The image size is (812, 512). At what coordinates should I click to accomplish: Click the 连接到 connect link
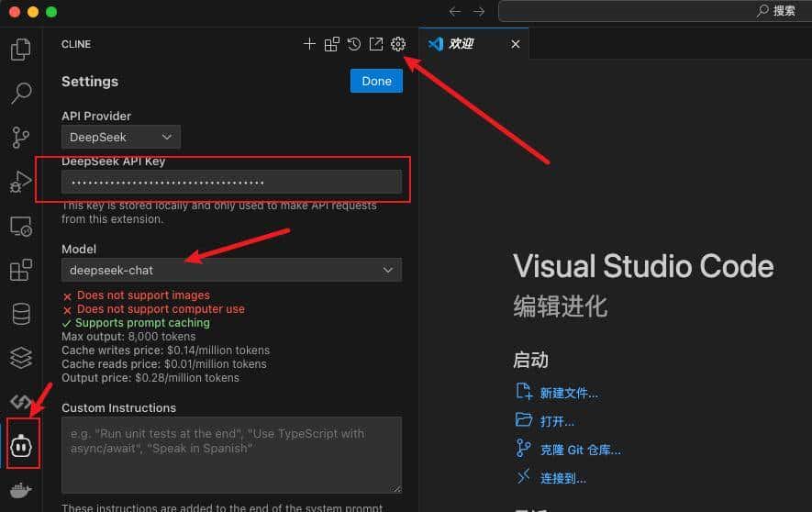(563, 478)
